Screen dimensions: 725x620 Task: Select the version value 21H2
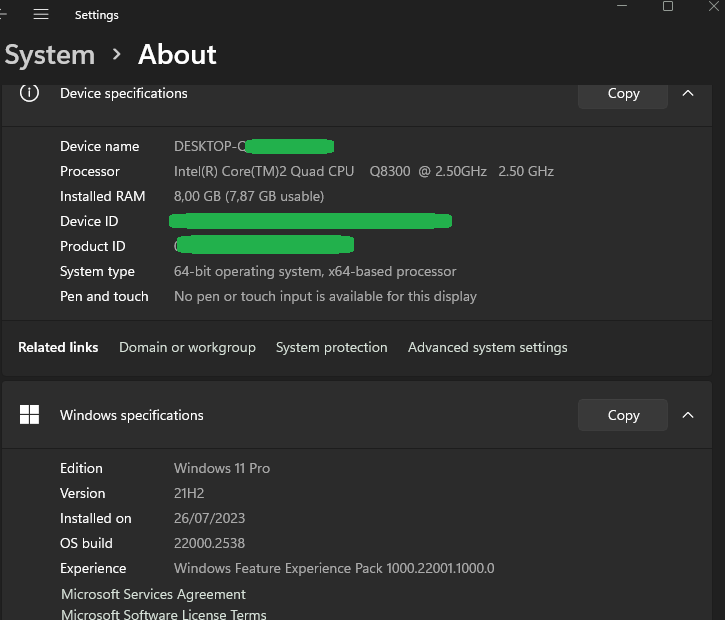coord(189,493)
